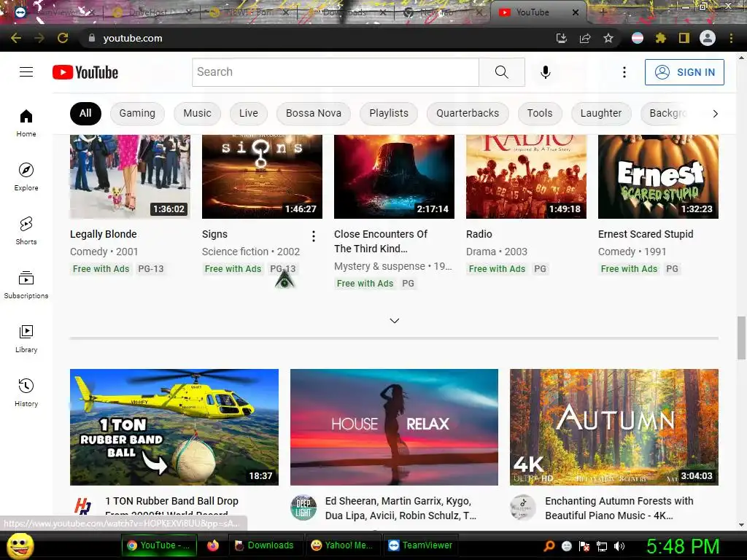
Task: Open Enchanting Autumn Forests video title
Action: pos(619,508)
